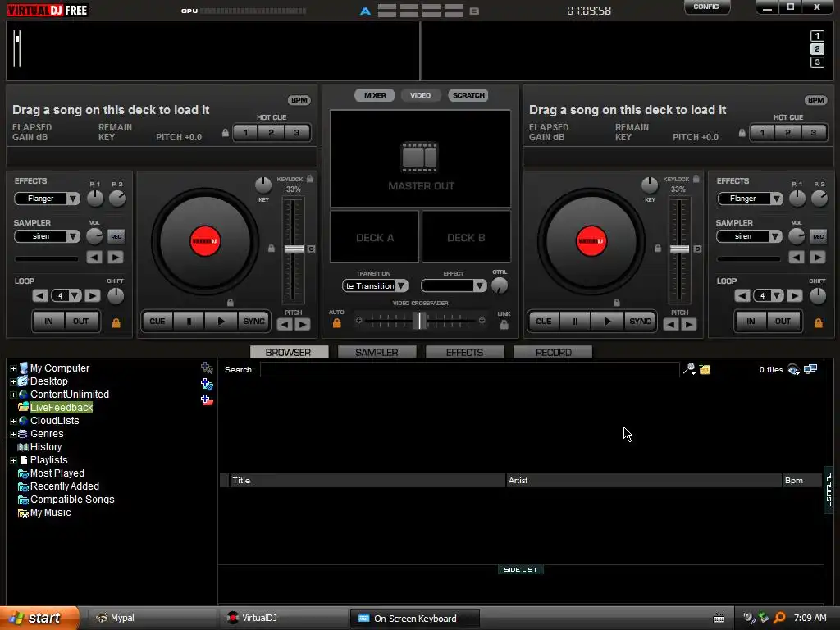The image size is (840, 630).
Task: Toggle lock beside left pitch fader
Action: 271,249
